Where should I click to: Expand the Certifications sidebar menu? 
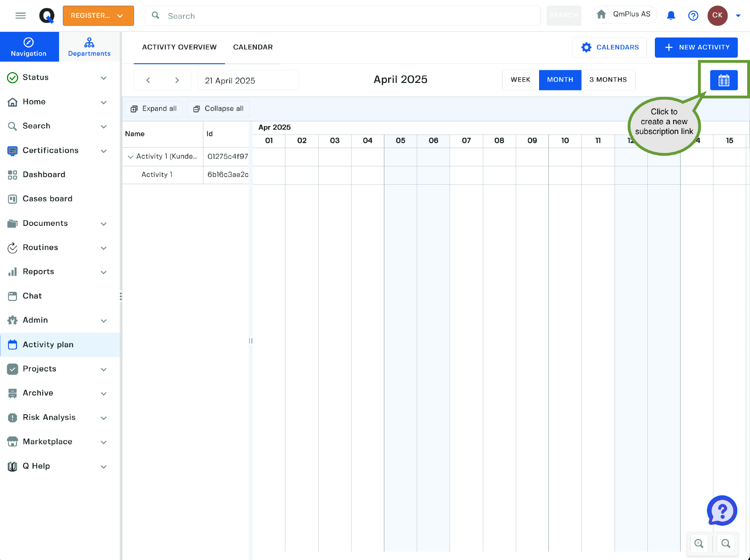click(x=104, y=151)
